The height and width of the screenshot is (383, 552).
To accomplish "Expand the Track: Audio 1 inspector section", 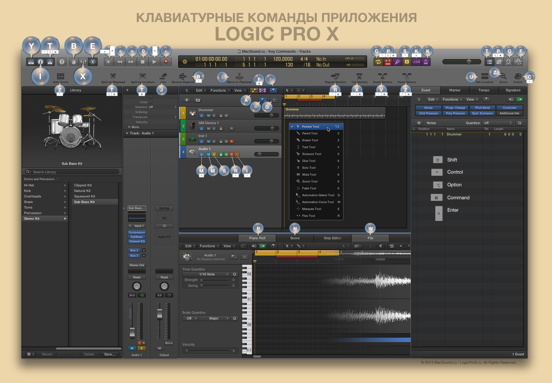I will tap(127, 133).
